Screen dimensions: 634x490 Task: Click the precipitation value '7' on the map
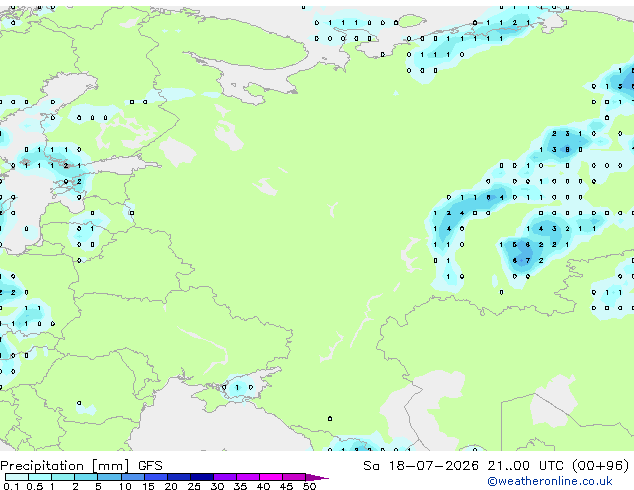pyautogui.click(x=528, y=260)
